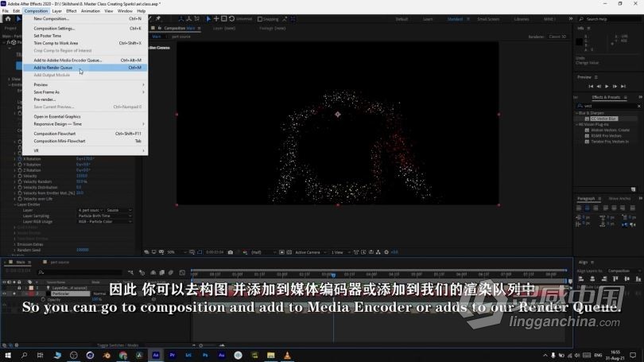Open After Effects in taskbar
Viewport: 644px width, 362px height.
156,355
